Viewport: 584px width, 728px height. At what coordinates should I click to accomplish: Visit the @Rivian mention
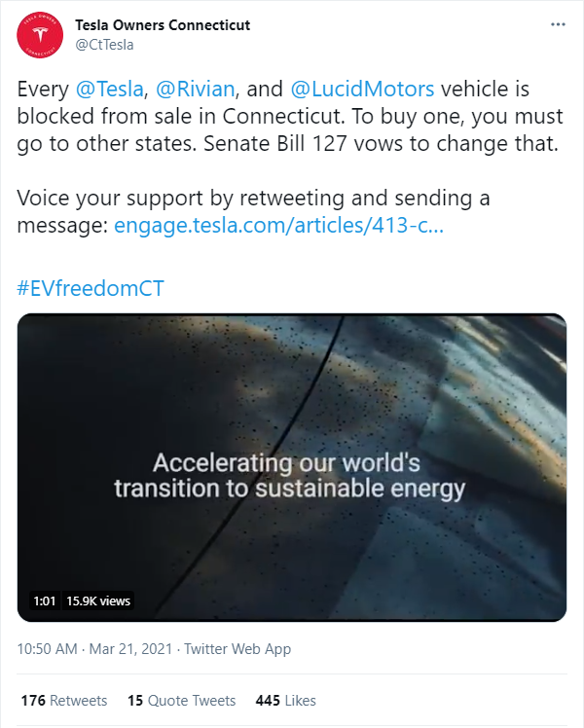tap(195, 89)
